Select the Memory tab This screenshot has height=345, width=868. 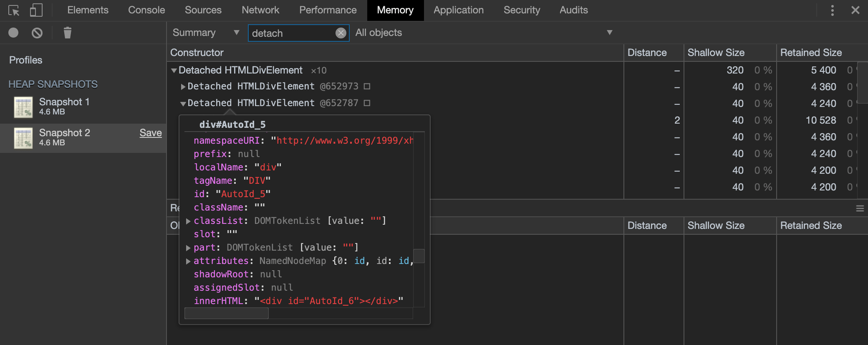tap(395, 10)
